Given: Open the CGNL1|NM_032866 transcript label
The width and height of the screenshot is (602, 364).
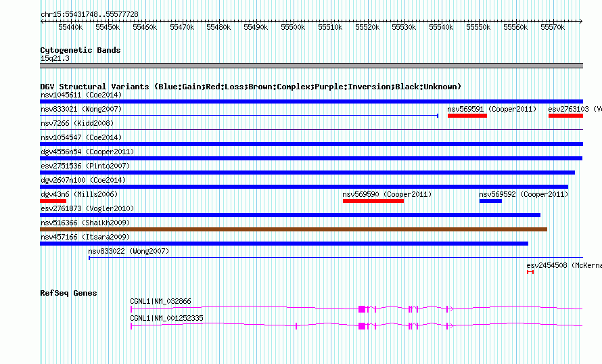Looking at the screenshot, I should pyautogui.click(x=160, y=301).
